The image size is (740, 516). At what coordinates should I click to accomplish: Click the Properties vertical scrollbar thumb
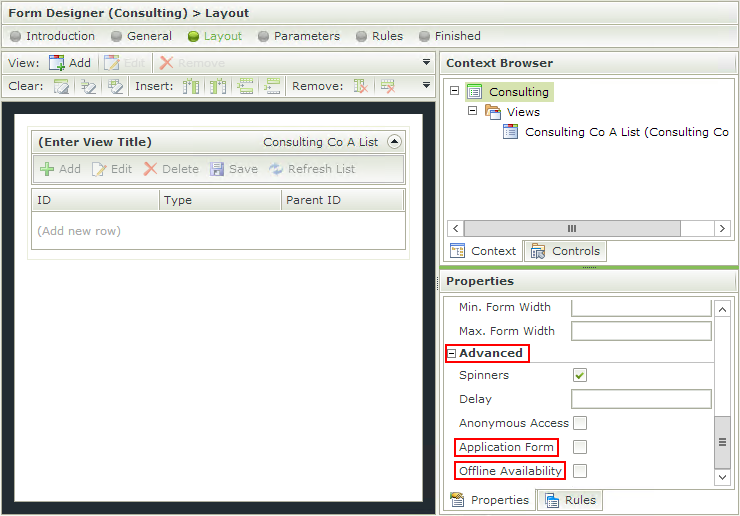pos(722,442)
